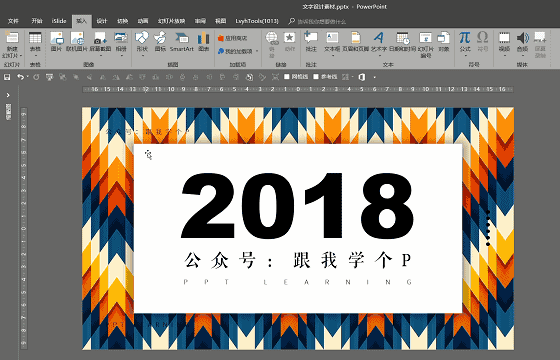Screen dimensions: 560x360
Task: Open the 屏幕截图 screenshot dropdown
Action: pos(100,56)
